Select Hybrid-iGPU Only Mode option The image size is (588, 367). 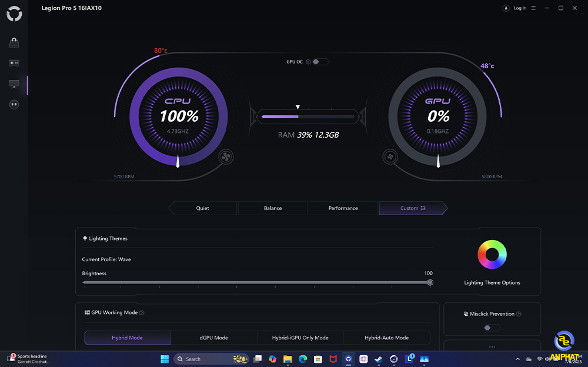[300, 338]
